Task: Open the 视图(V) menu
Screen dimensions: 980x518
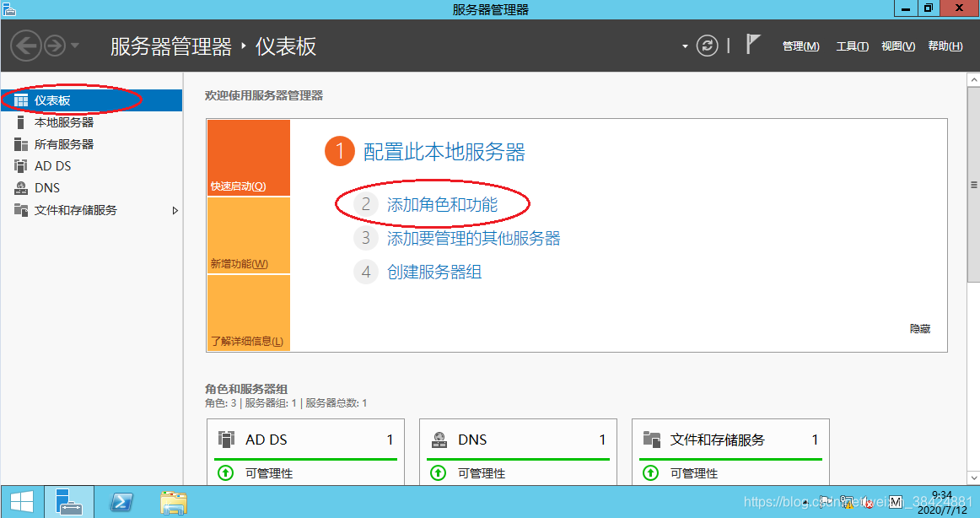Action: click(x=898, y=46)
